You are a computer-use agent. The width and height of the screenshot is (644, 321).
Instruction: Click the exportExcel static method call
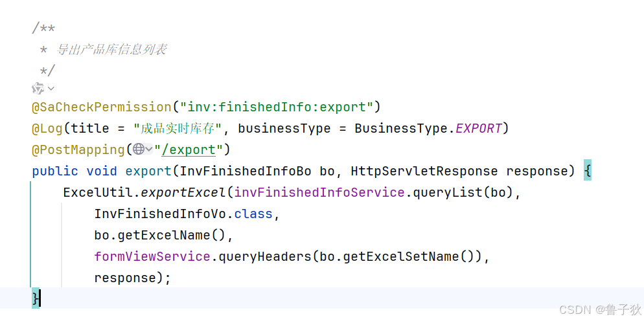click(183, 192)
